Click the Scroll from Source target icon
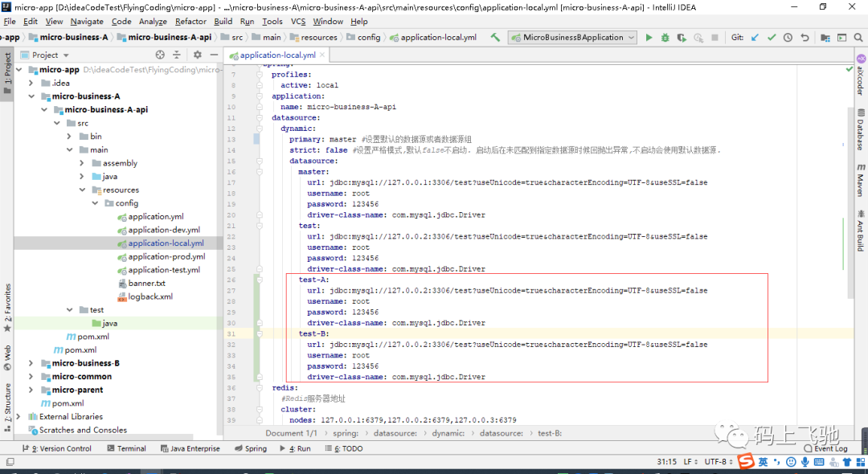The image size is (868, 474). (160, 55)
